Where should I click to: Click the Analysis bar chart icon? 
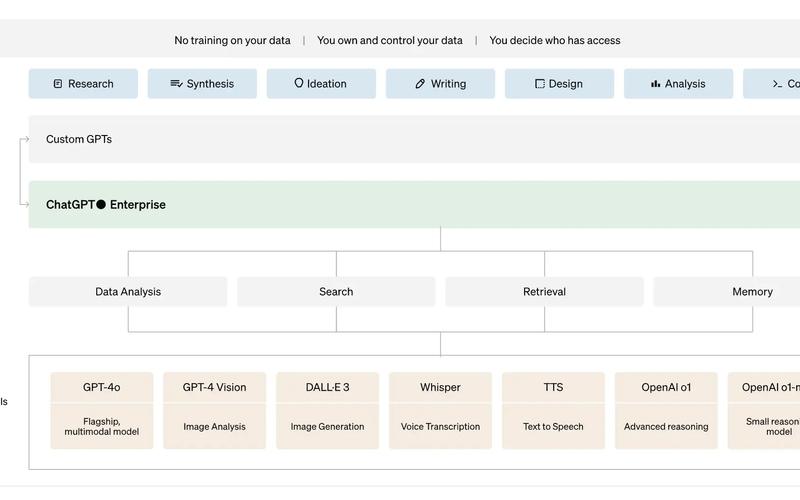tap(656, 84)
